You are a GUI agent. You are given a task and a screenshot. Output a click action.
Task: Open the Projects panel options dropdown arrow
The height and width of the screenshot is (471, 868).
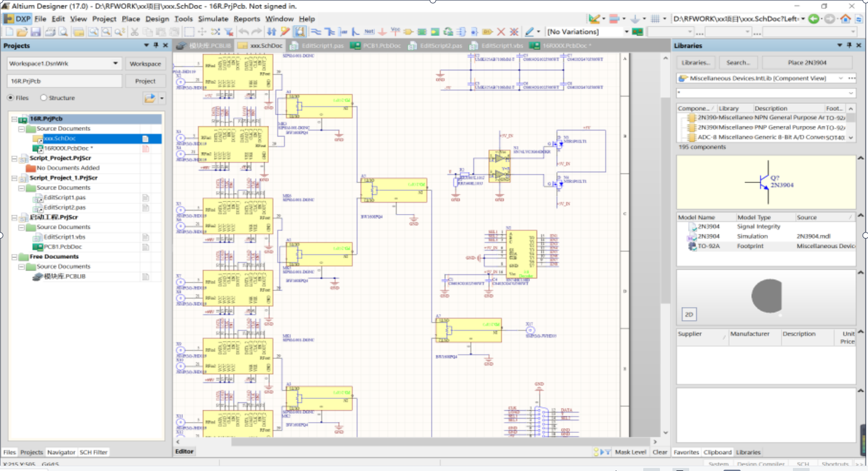[147, 46]
